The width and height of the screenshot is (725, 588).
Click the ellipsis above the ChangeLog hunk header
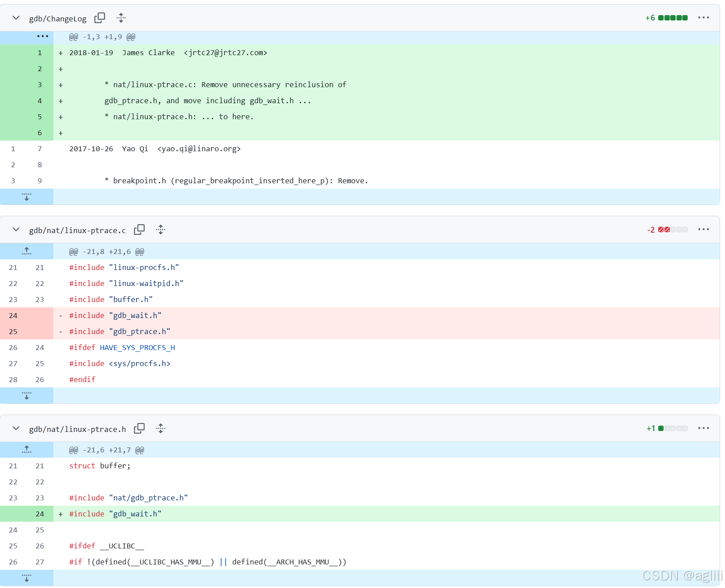(42, 36)
